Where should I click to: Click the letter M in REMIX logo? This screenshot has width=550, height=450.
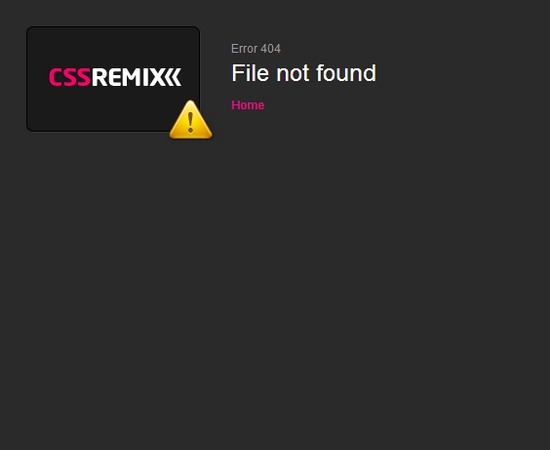pos(132,77)
